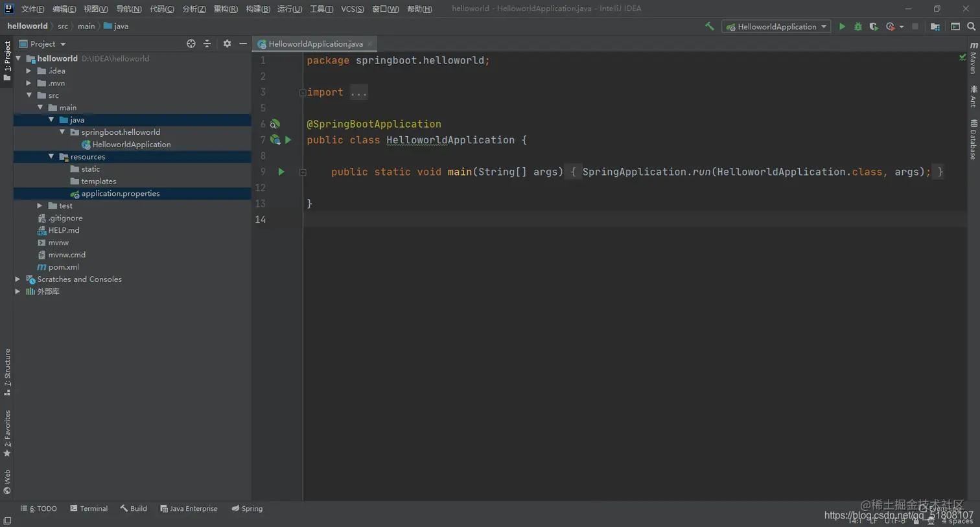Expand the 外部库 node
The width and height of the screenshot is (980, 527).
pos(18,292)
